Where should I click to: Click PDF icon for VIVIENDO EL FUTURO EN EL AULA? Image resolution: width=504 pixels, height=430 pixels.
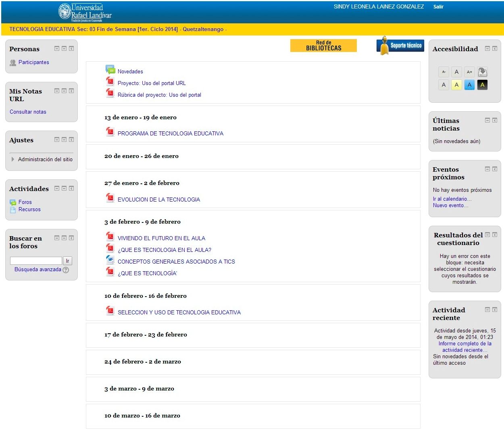tap(110, 237)
